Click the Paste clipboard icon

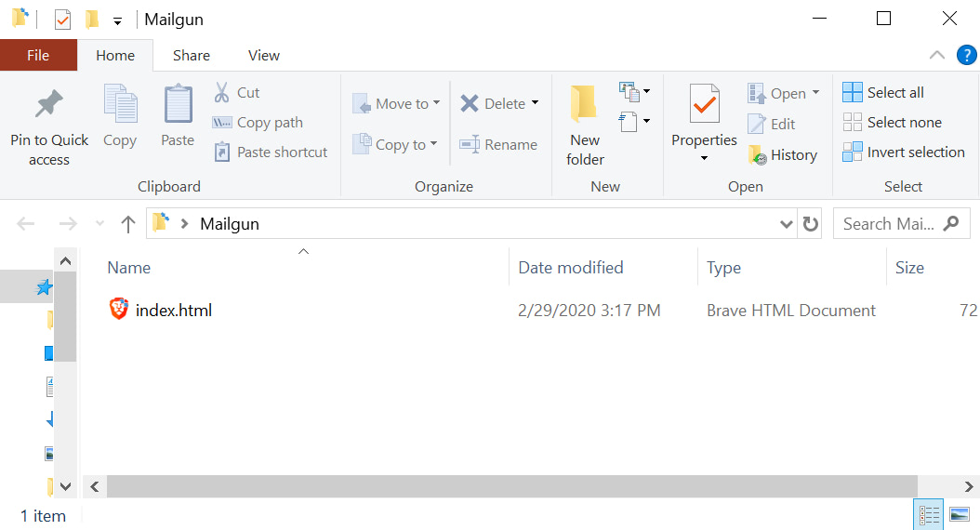[179, 104]
